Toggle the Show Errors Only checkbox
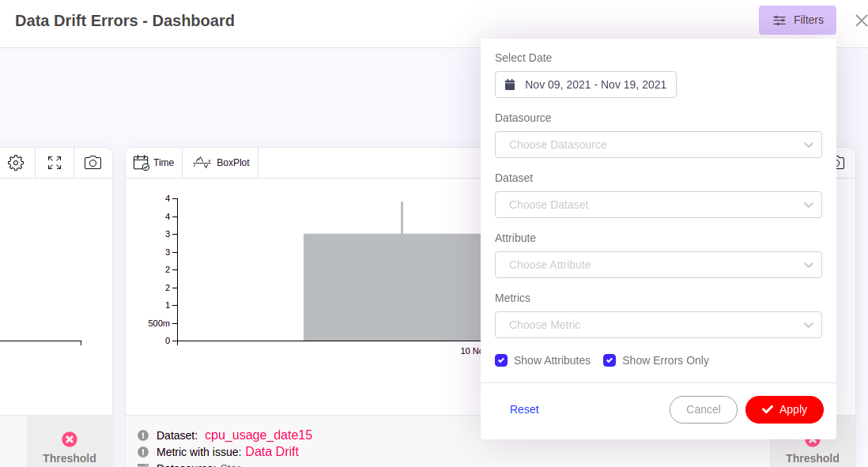The height and width of the screenshot is (467, 868). coord(609,360)
